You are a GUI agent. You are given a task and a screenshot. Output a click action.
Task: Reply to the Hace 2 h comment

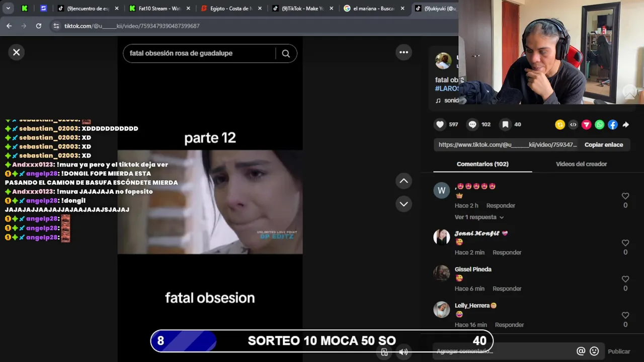(x=501, y=206)
